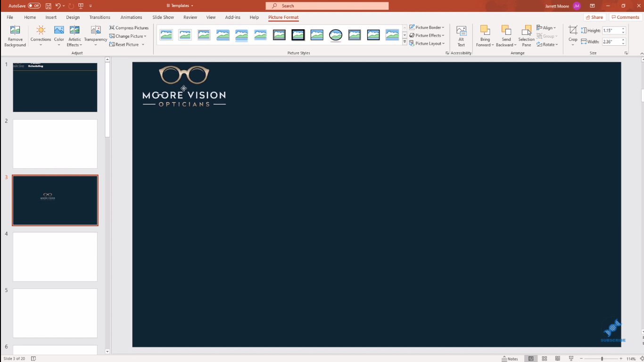Save the presentation with the disk icon
Viewport: 644px width, 362px height.
tap(48, 6)
